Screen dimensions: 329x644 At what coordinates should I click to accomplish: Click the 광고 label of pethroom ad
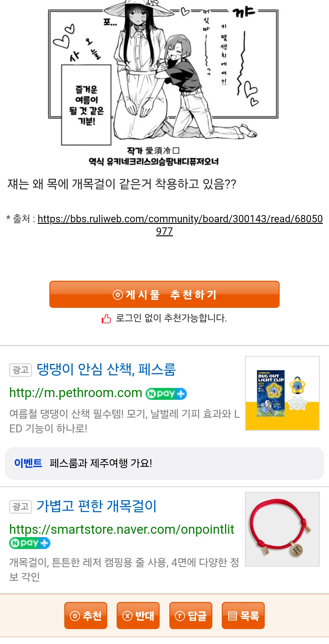[21, 370]
